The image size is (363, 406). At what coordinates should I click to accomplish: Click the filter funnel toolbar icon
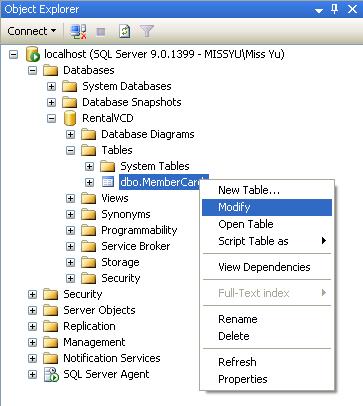click(x=146, y=31)
